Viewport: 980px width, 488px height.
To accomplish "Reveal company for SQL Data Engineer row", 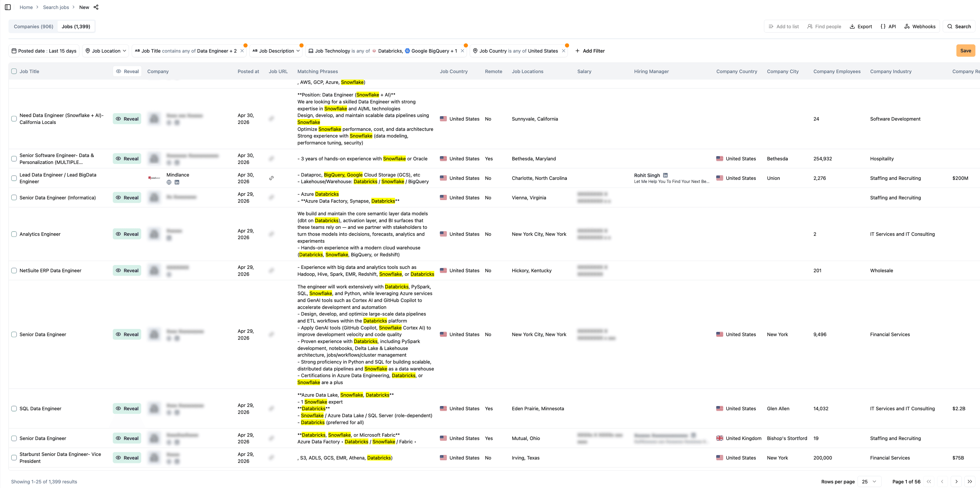I will point(127,408).
